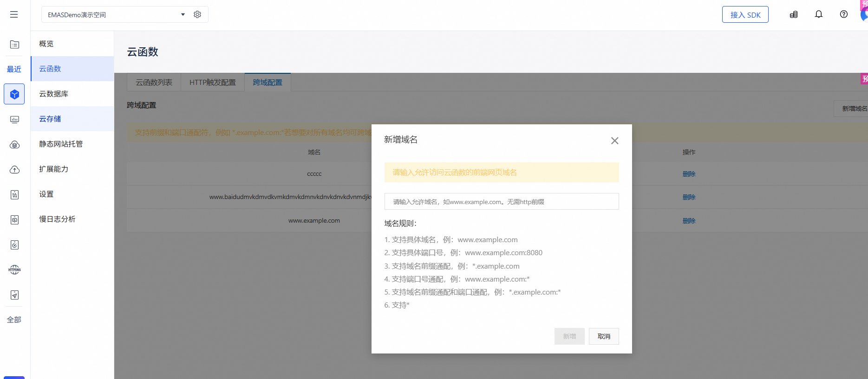Switch to 云函数列表 tab
This screenshot has height=379, width=868.
click(x=154, y=82)
